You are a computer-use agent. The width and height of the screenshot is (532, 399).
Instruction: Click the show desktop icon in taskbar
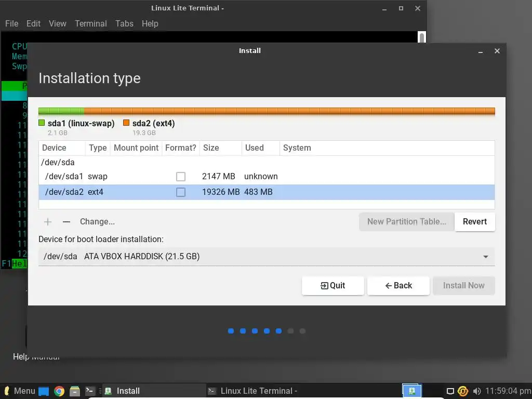coord(44,391)
